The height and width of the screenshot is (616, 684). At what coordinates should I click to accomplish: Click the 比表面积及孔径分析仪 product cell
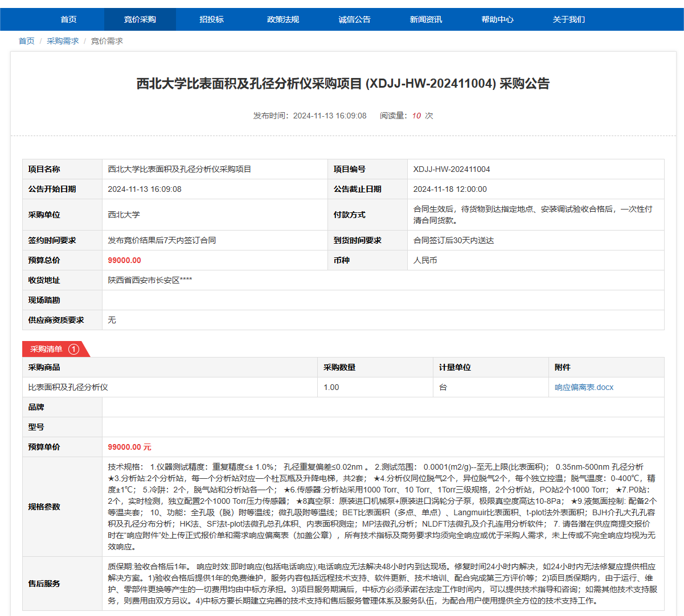(x=68, y=387)
